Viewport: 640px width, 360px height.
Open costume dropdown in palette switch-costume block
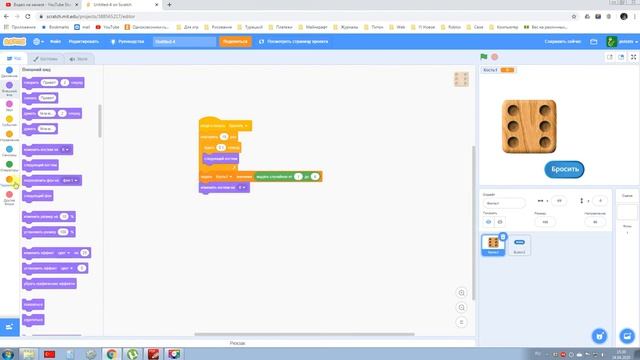[x=65, y=150]
